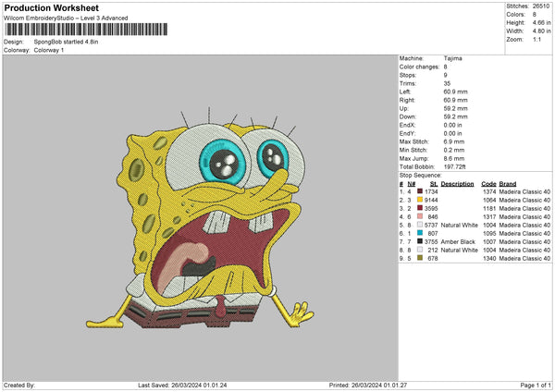
Task: Click the yellow swatch for stitch count 9144
Action: click(420, 200)
